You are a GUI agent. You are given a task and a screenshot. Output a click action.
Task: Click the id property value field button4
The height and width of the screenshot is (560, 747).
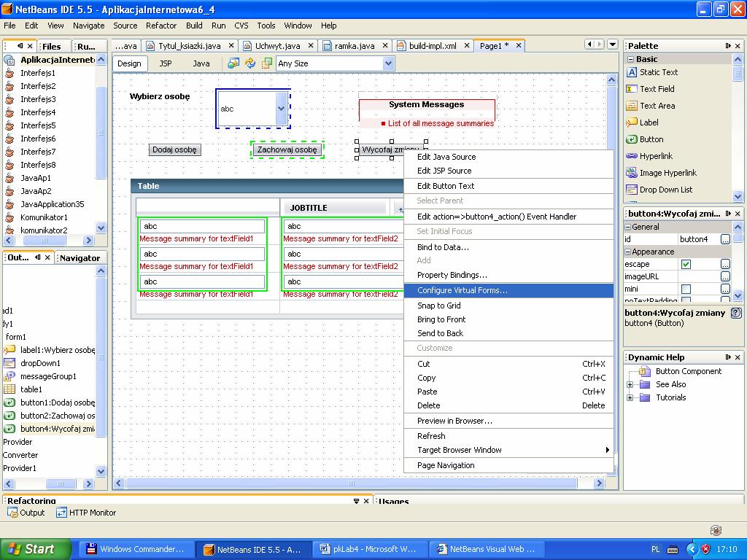coord(698,239)
